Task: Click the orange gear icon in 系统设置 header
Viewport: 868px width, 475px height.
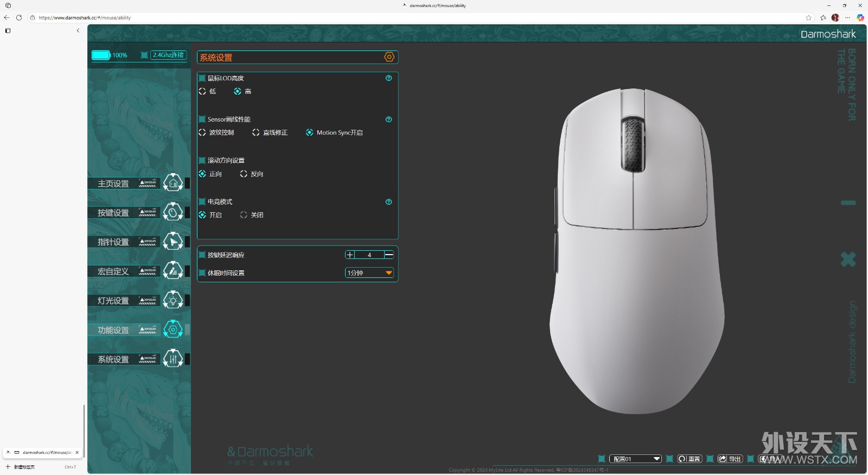Action: click(x=389, y=57)
